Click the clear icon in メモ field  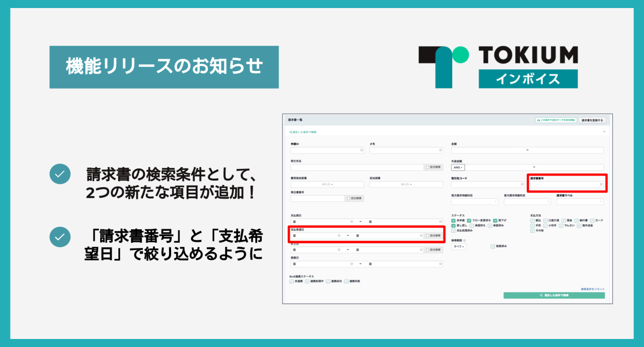pyautogui.click(x=440, y=150)
